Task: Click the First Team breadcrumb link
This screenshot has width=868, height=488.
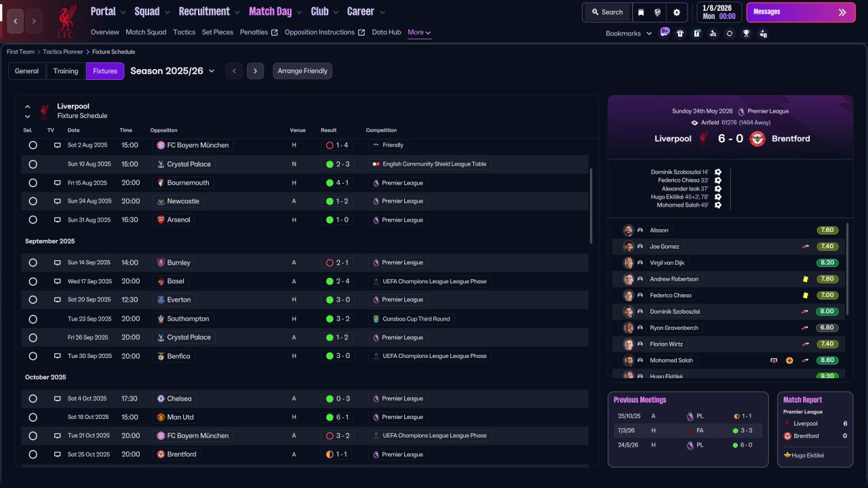Action: 20,52
